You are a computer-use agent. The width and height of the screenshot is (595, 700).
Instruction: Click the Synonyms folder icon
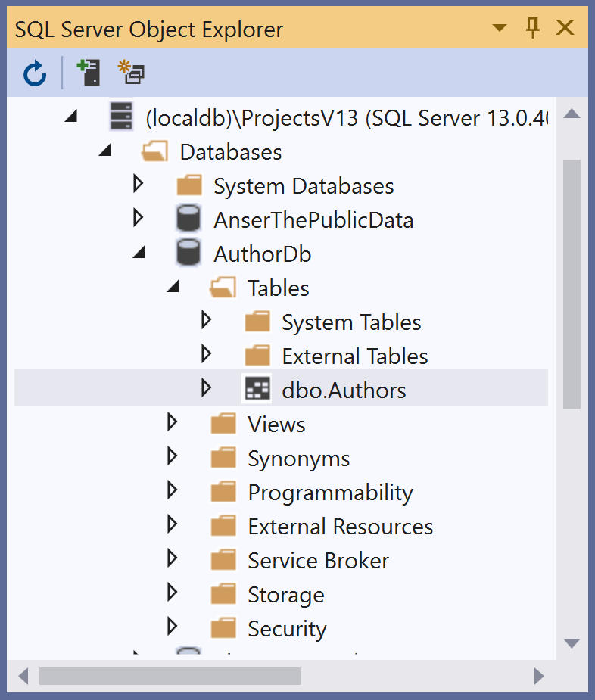[x=223, y=458]
